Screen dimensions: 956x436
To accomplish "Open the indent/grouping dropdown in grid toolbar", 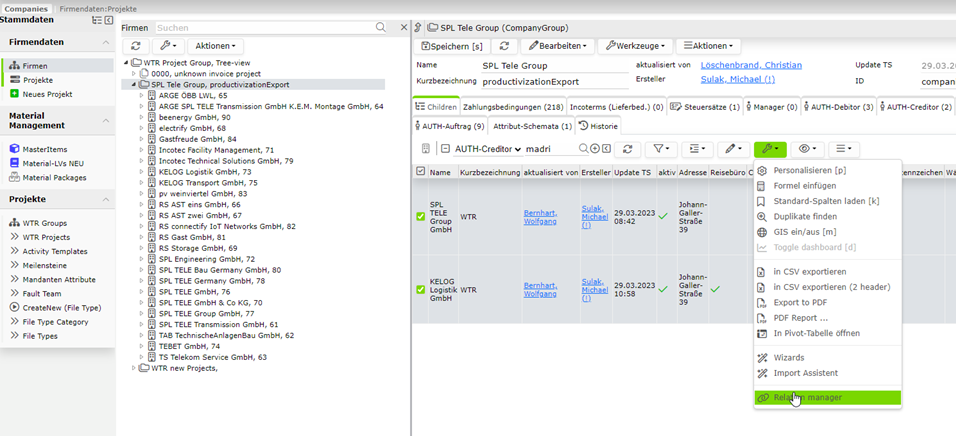I will pos(697,149).
